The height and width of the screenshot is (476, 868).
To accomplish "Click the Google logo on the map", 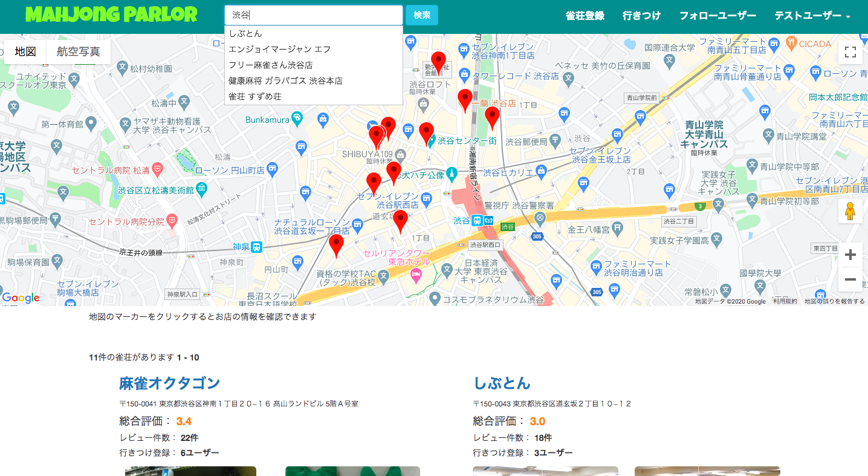I will pyautogui.click(x=20, y=298).
